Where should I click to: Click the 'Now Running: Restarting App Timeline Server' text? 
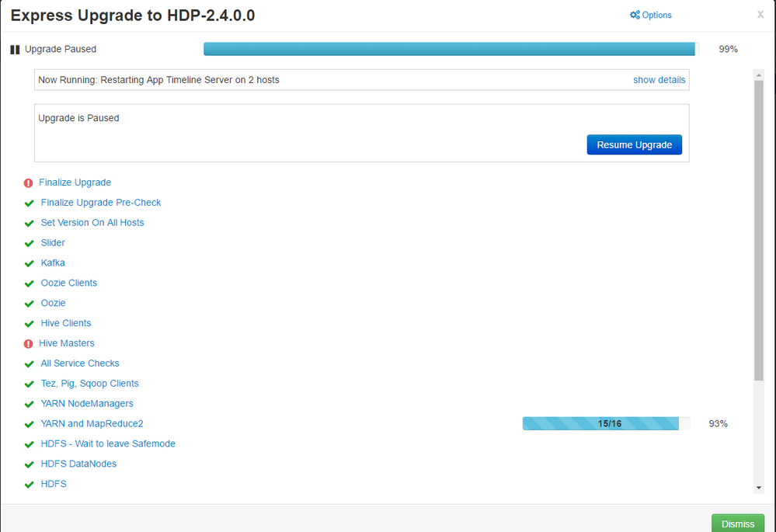(x=158, y=80)
